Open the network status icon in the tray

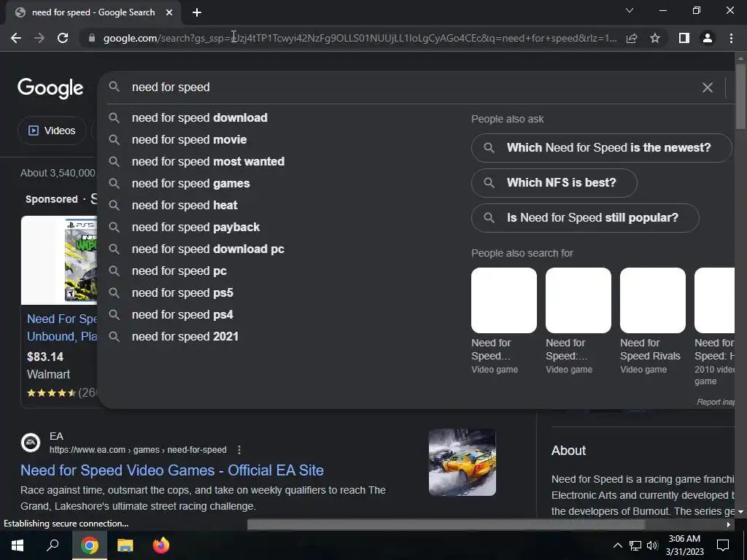[x=635, y=545]
